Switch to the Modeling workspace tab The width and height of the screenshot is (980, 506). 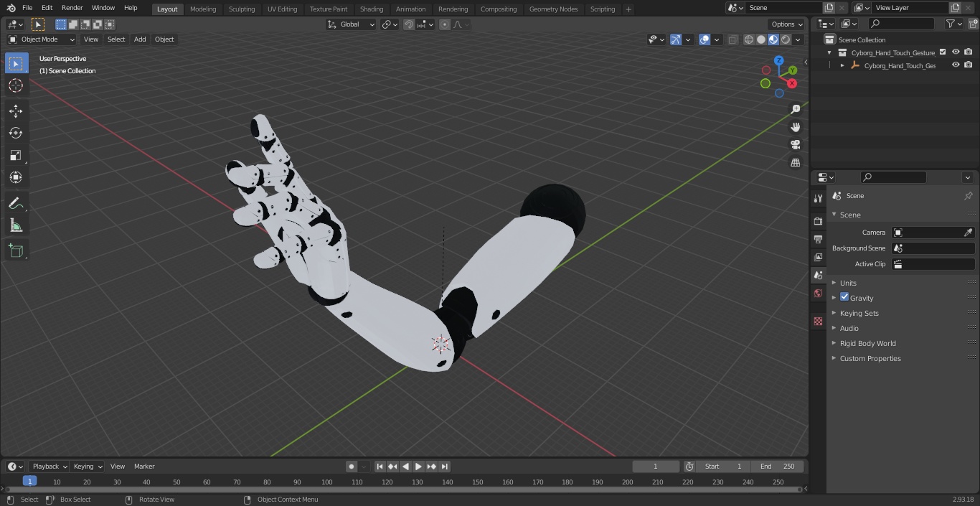[203, 9]
